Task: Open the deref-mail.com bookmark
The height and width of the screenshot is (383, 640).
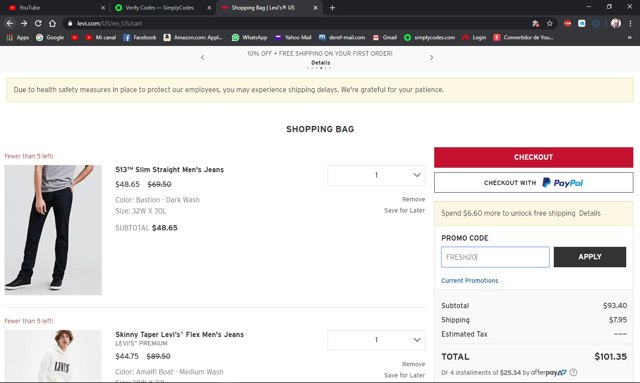Action: [342, 38]
